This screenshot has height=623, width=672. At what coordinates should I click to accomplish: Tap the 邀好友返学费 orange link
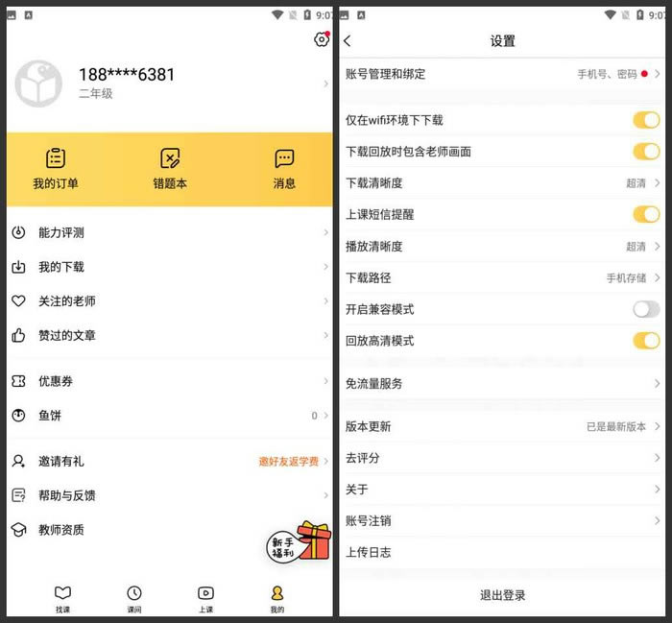click(289, 462)
